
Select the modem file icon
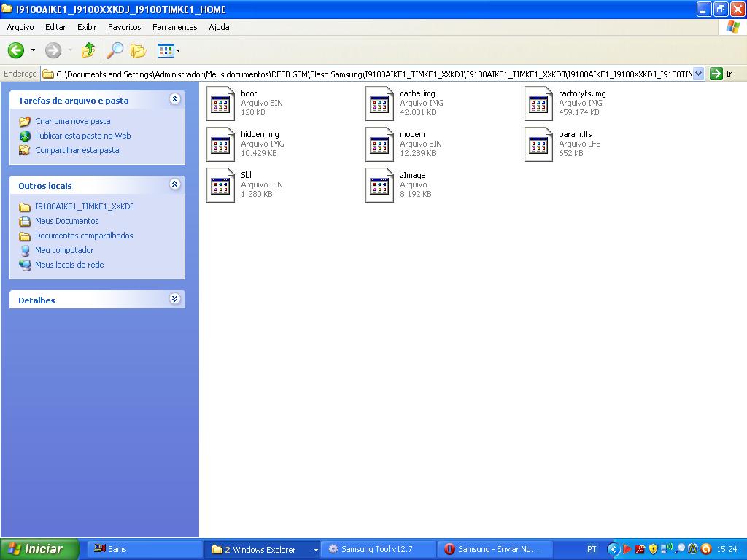coord(379,144)
